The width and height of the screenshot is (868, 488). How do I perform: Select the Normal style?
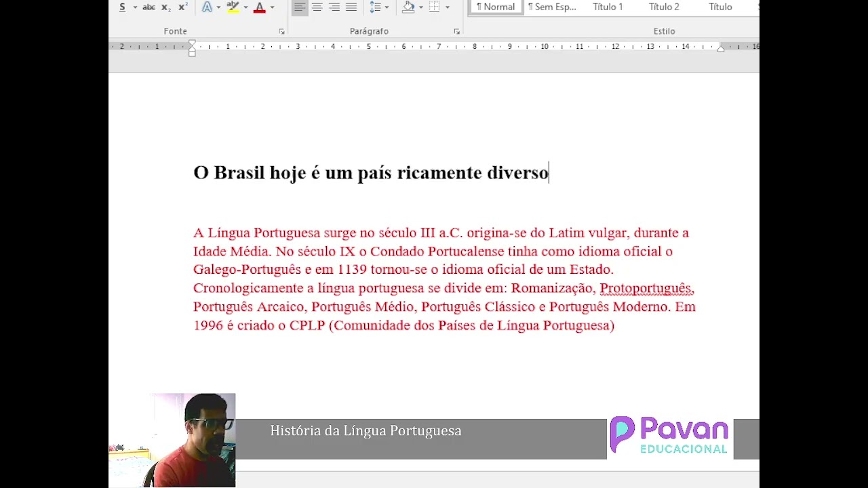[496, 7]
